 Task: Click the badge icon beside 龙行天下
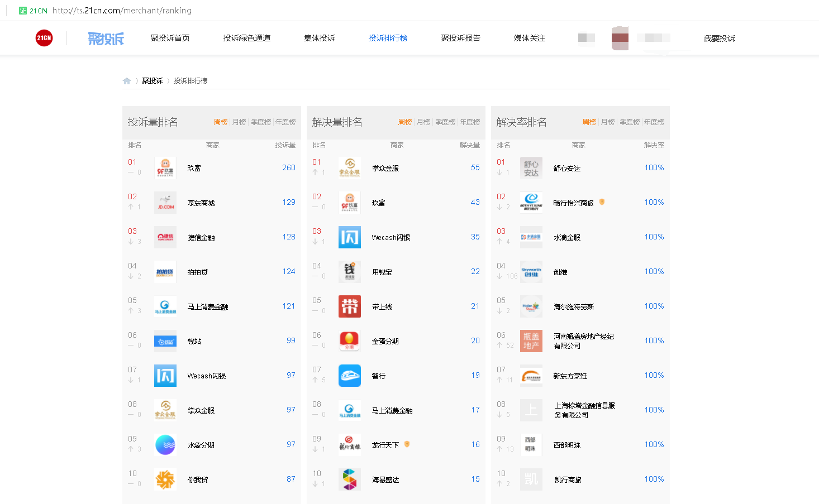coord(407,444)
